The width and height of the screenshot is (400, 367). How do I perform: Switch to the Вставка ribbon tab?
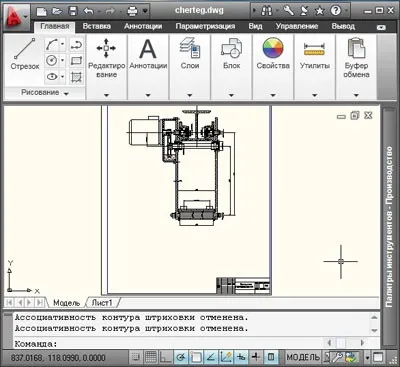point(96,26)
